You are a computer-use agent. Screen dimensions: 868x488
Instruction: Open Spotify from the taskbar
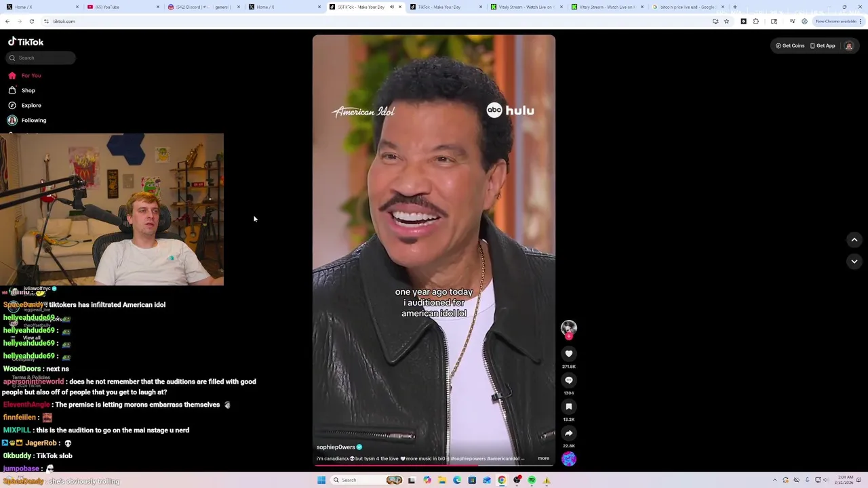click(532, 480)
